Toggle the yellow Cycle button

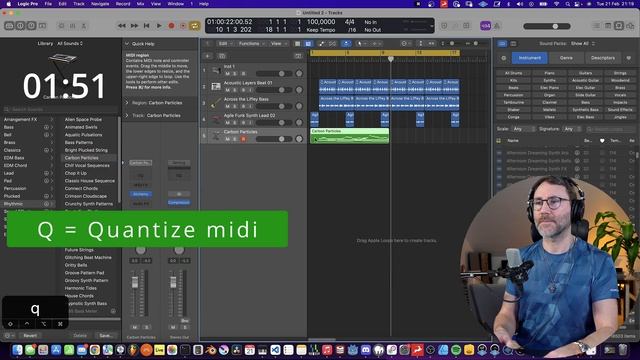coord(195,26)
